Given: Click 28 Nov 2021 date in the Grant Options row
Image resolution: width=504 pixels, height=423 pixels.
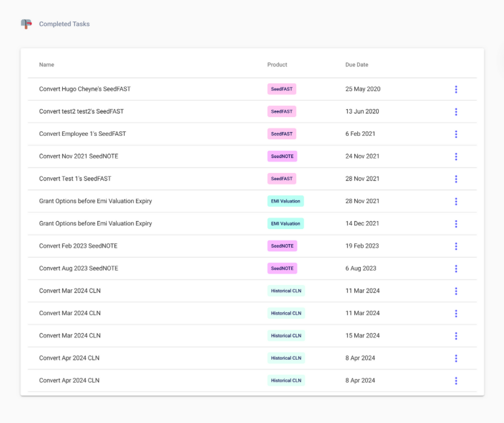Looking at the screenshot, I should coord(362,201).
